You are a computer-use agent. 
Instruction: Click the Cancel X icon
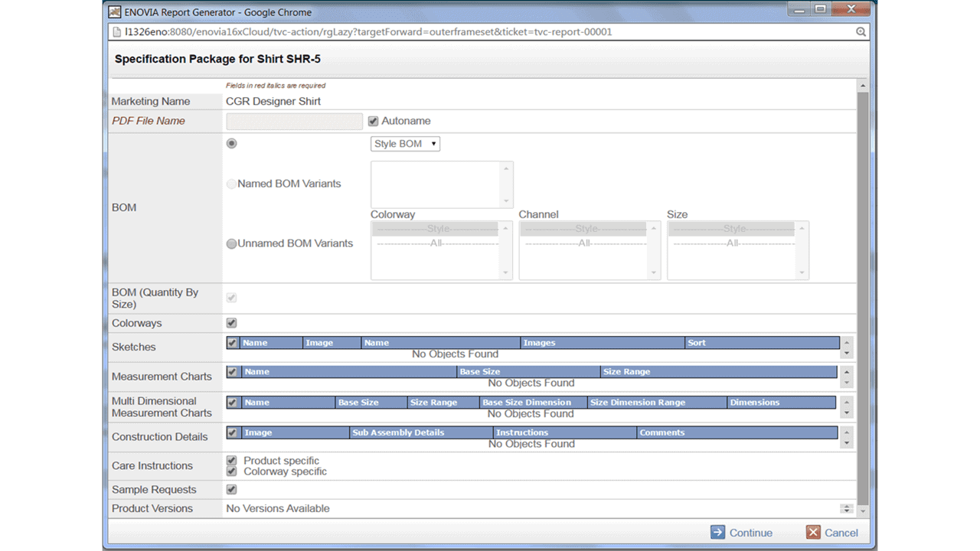pyautogui.click(x=813, y=533)
